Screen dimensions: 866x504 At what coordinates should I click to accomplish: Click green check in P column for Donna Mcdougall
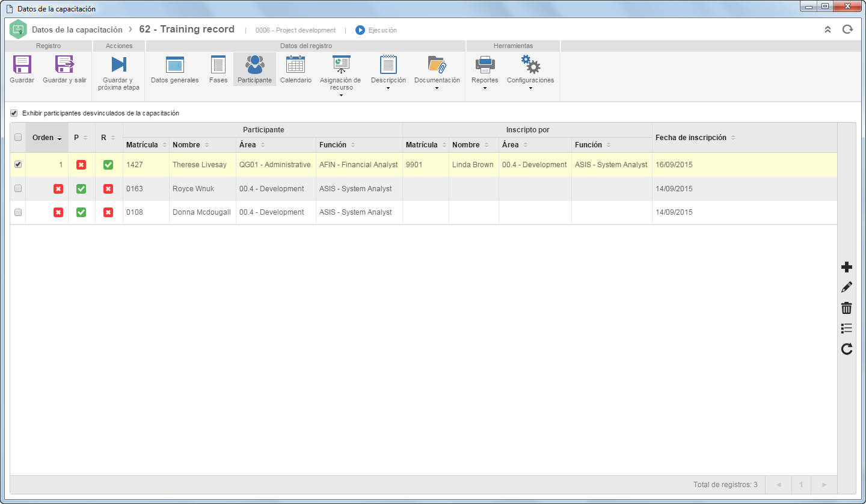[x=81, y=212]
